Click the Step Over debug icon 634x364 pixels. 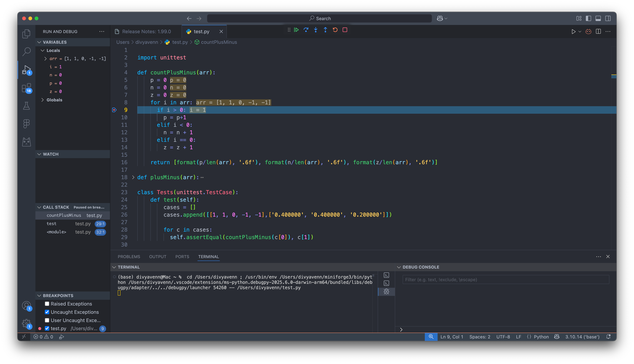tap(306, 30)
